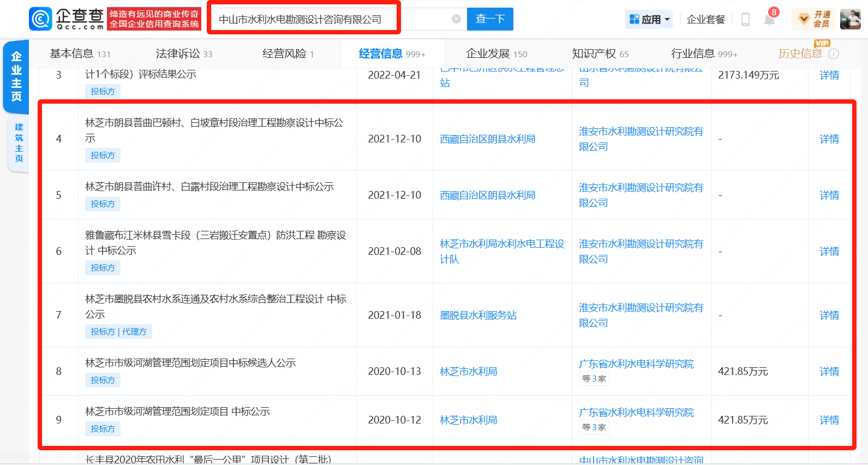Open 广东省水利水电科学研究院 link in row 9

click(636, 412)
